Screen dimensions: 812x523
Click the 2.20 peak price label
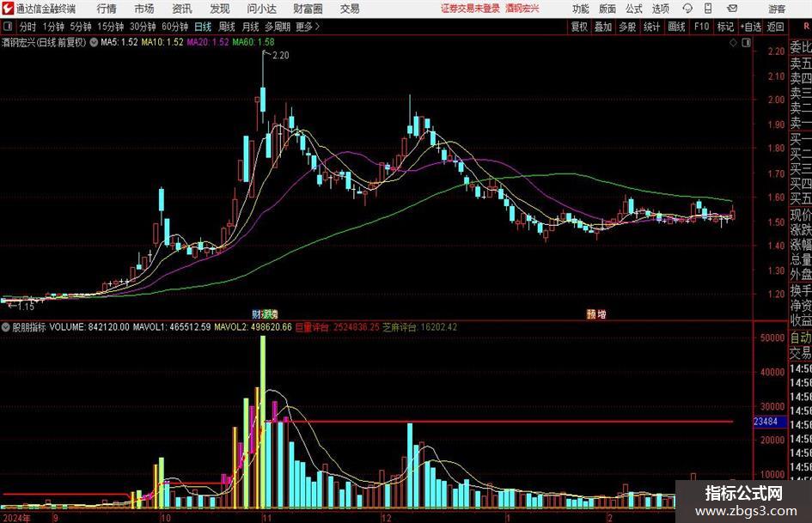click(280, 55)
